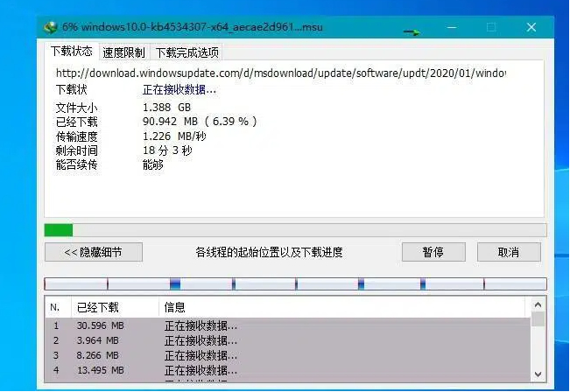The width and height of the screenshot is (570, 392).
Task: Click the scrollbar down arrow in thread list
Action: tap(538, 374)
